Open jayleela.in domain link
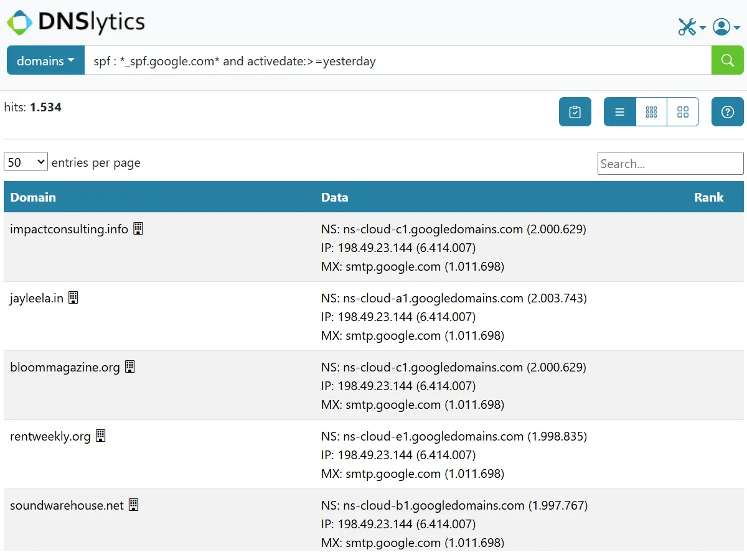Viewport: 747px width, 560px height. [x=37, y=298]
